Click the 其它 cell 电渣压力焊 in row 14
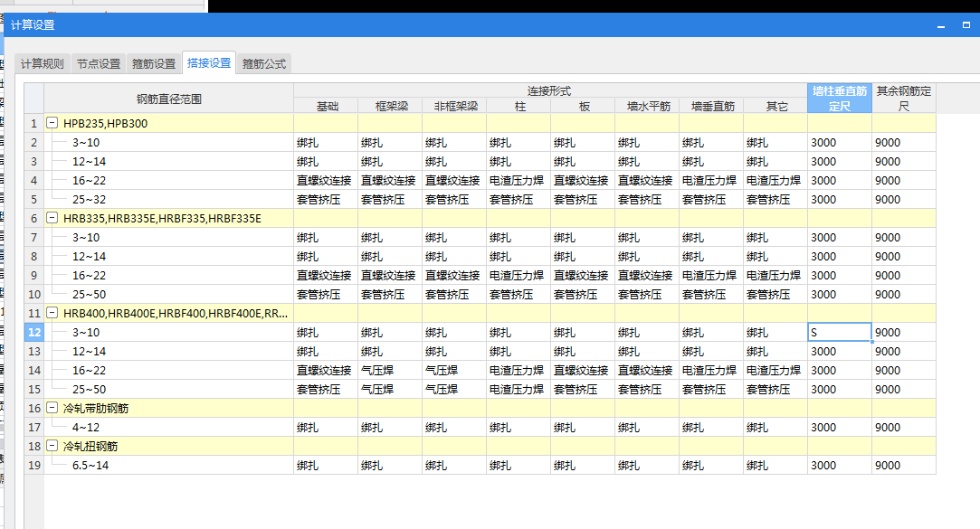The width and height of the screenshot is (980, 529). (775, 371)
